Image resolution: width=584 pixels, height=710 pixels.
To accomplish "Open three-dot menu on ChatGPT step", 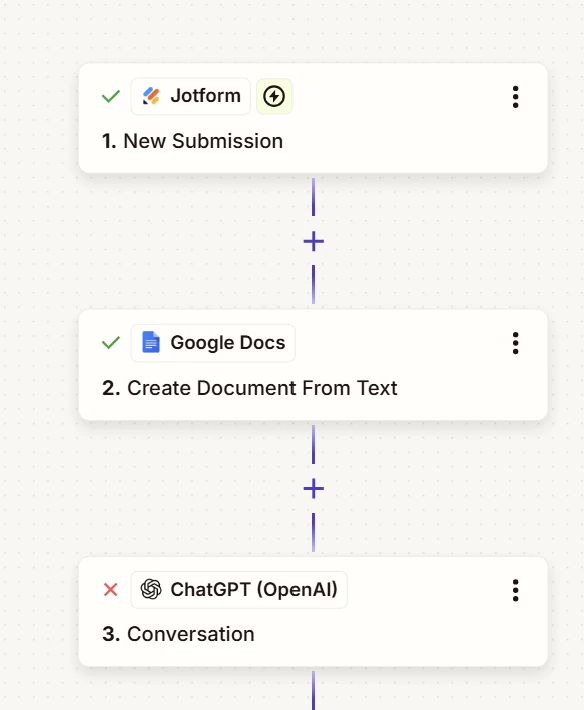I will 515,590.
